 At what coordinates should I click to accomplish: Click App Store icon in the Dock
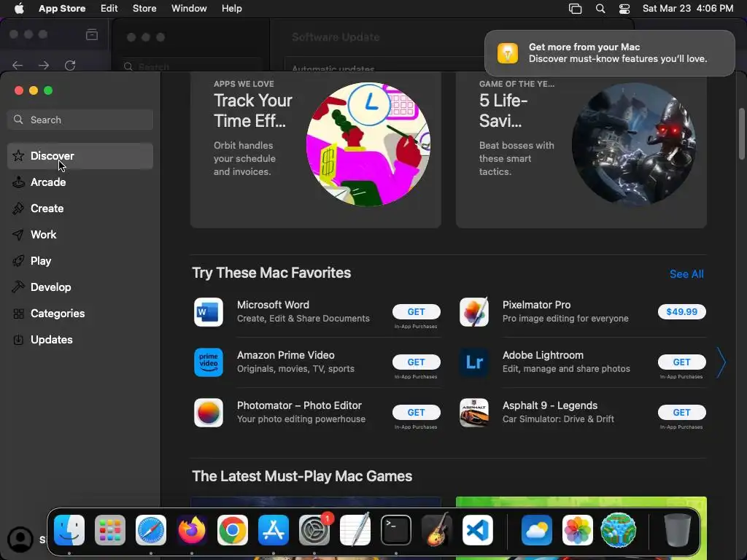coord(274,530)
